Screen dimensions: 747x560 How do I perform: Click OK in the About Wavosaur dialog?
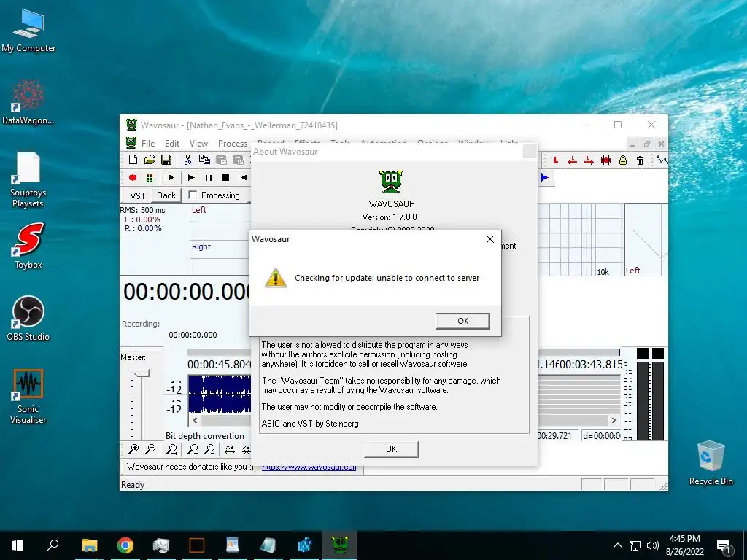[391, 449]
